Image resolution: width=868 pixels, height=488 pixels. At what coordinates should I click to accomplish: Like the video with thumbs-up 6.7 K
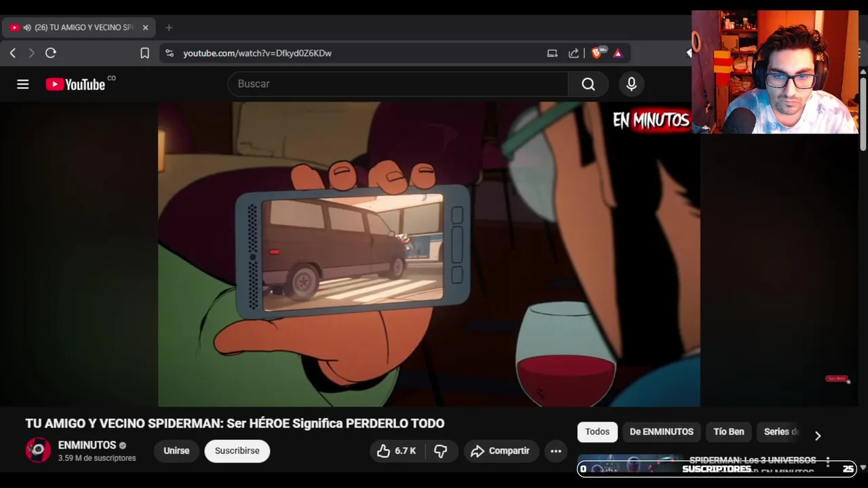pyautogui.click(x=396, y=451)
